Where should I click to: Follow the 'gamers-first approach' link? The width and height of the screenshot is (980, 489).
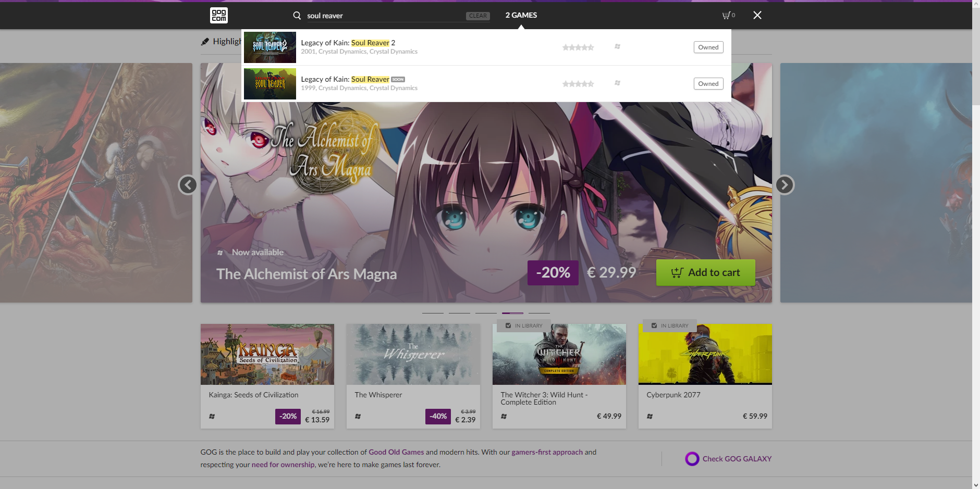[x=547, y=452]
